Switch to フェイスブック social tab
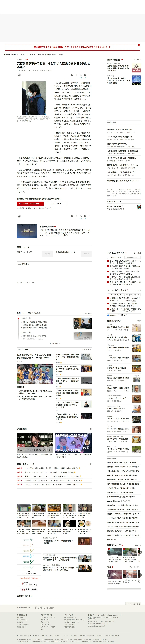The height and width of the screenshot is (644, 145). [x=116, y=295]
